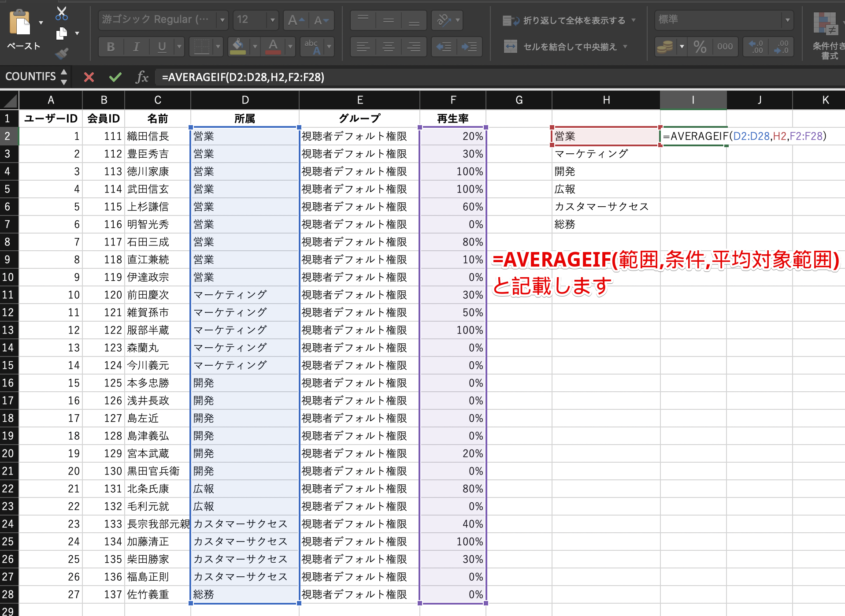Center text horizontally
The width and height of the screenshot is (845, 616).
(x=389, y=46)
